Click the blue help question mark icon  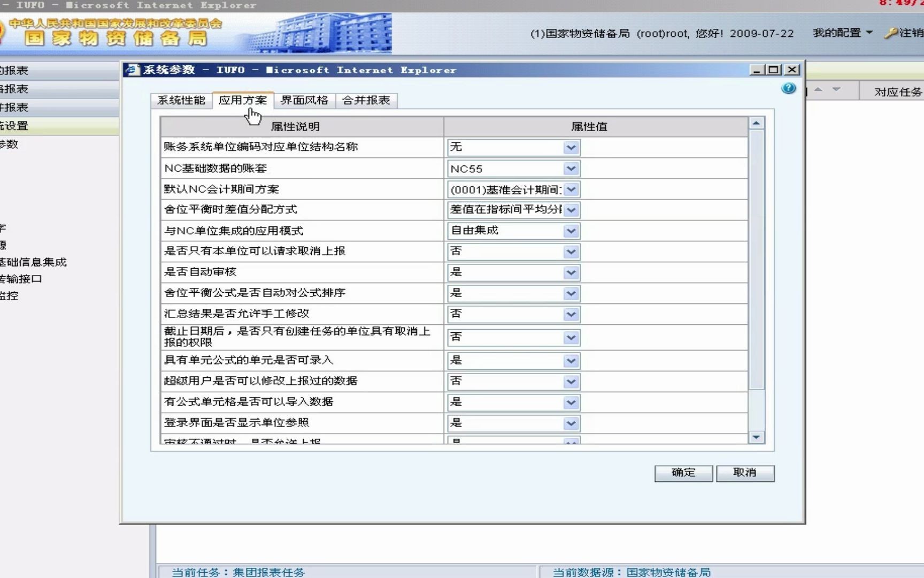[x=788, y=88]
